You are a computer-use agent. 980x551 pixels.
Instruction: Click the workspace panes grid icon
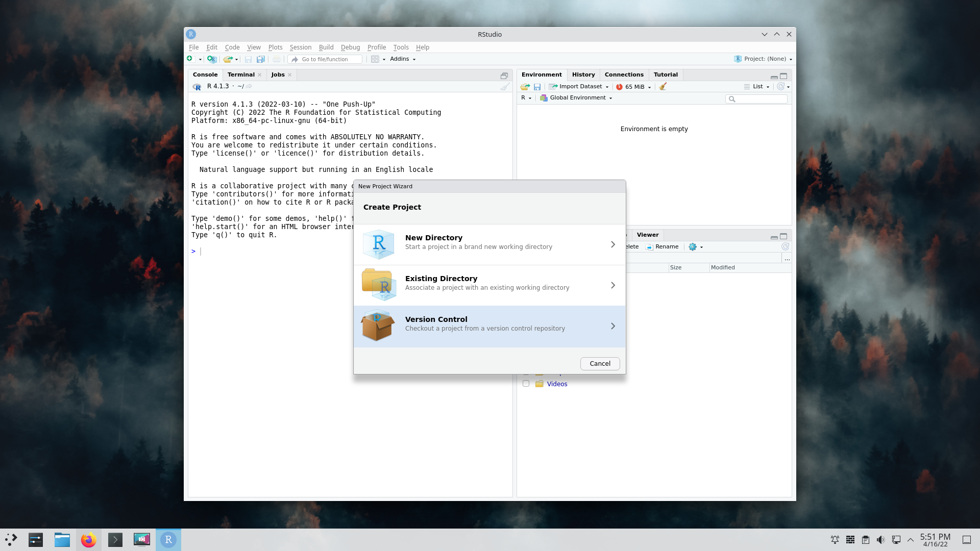point(375,59)
